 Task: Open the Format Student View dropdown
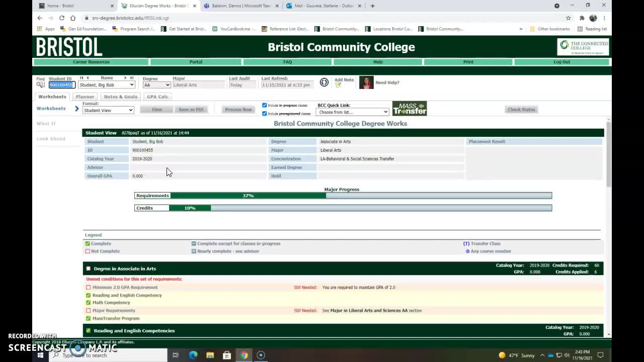[x=108, y=110]
